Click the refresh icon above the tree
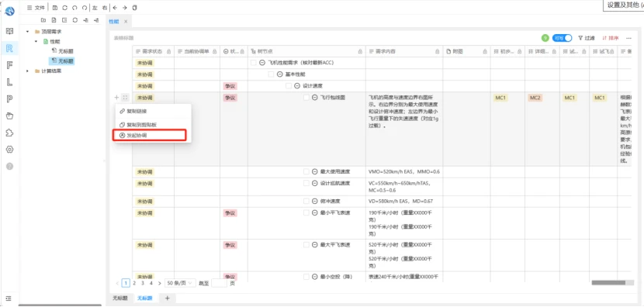Image resolution: width=644 pixels, height=307 pixels. pyautogui.click(x=74, y=20)
